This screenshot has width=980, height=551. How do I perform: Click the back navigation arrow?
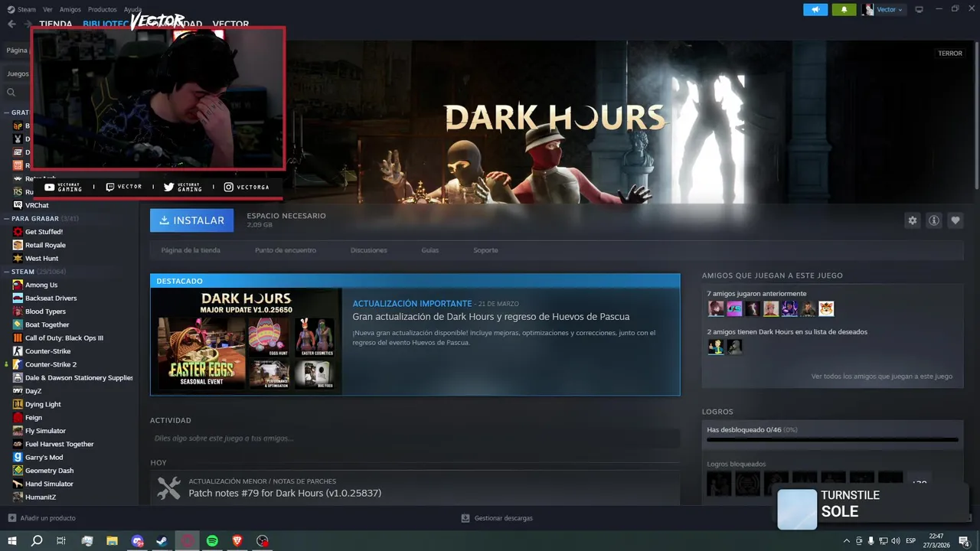11,24
